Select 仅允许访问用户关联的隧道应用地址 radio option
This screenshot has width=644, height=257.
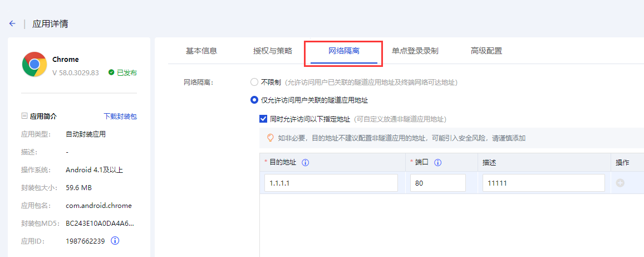[254, 100]
